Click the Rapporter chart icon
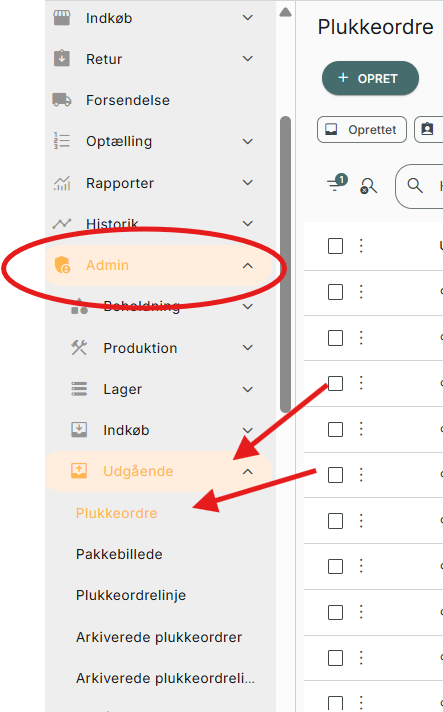This screenshot has width=443, height=712. click(62, 183)
